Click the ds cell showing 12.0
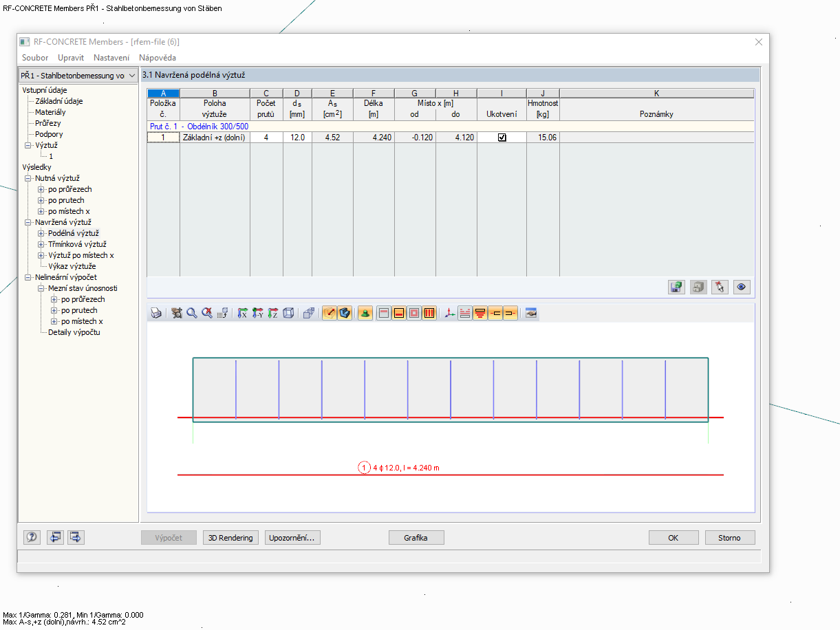 pyautogui.click(x=297, y=138)
